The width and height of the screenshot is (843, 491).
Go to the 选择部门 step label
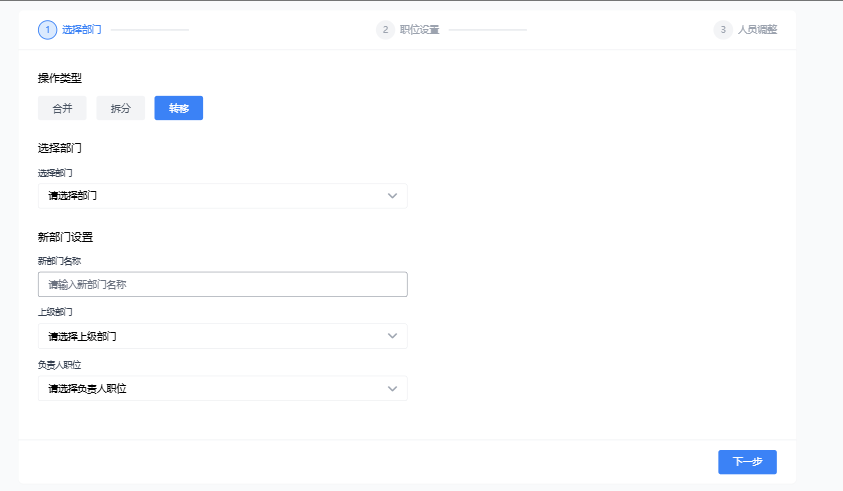click(x=81, y=30)
